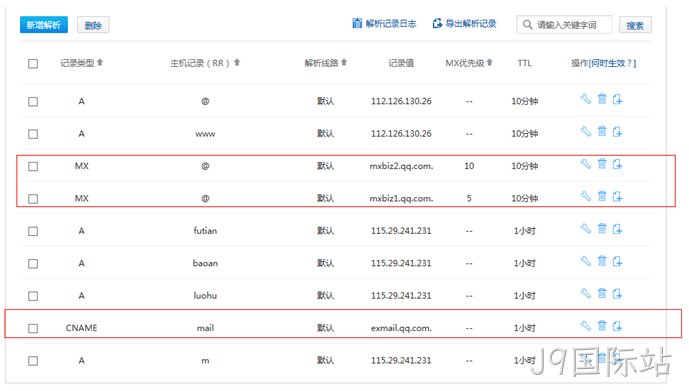The image size is (689, 391).
Task: Edit the mxbiz1.qq.com. MX record
Action: click(x=586, y=196)
